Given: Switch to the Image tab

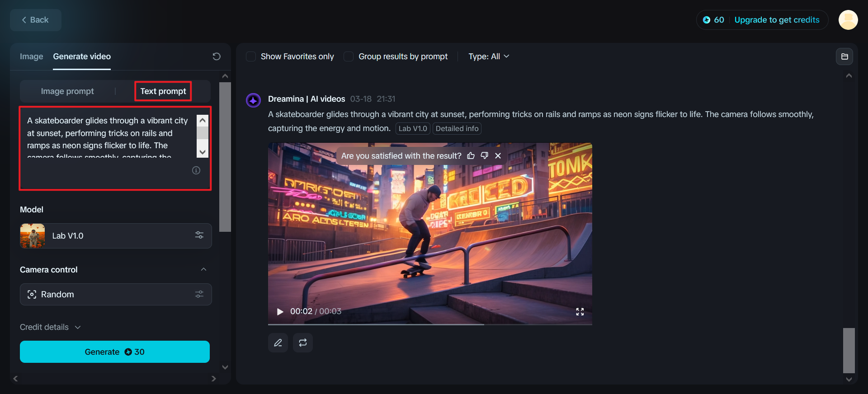Looking at the screenshot, I should point(32,56).
